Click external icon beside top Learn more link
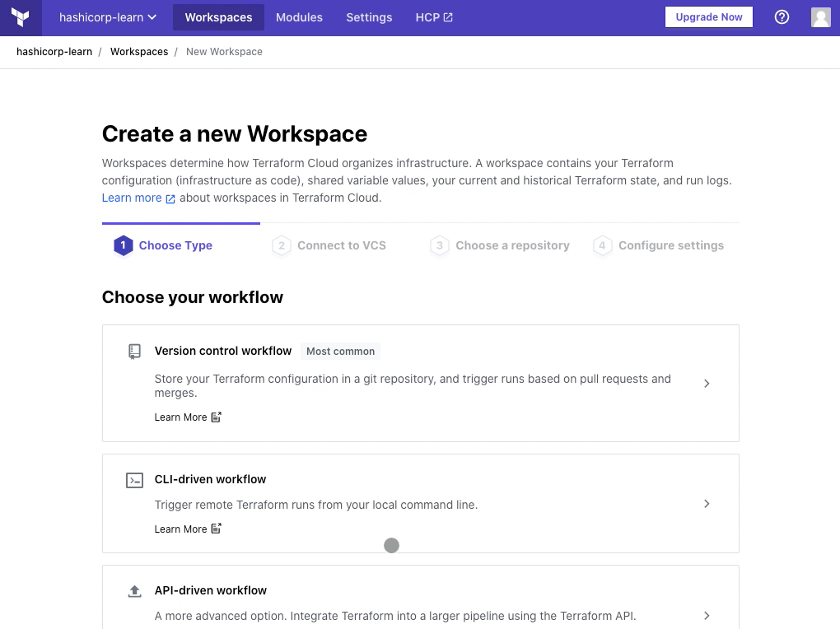 tap(170, 198)
